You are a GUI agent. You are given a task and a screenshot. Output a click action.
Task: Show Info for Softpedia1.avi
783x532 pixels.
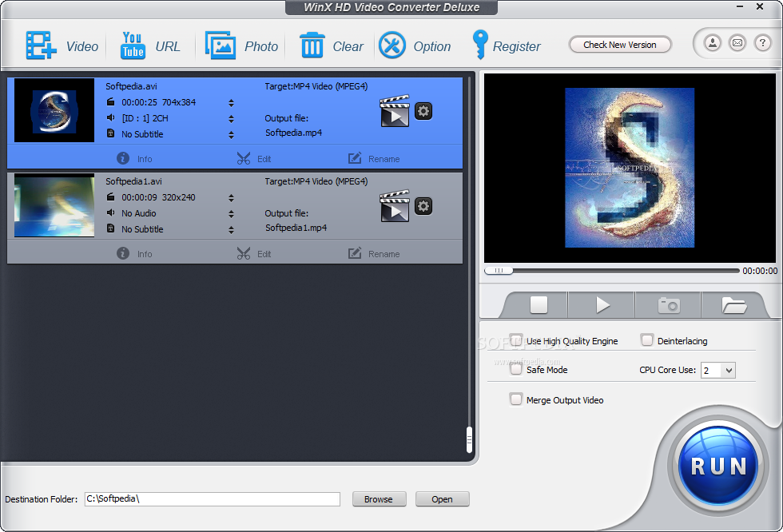pos(134,253)
